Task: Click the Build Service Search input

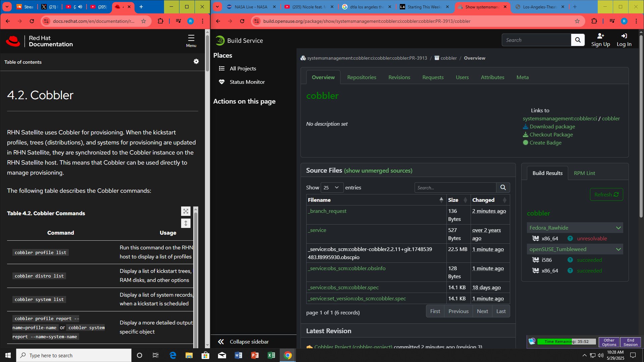Action: 536,40
